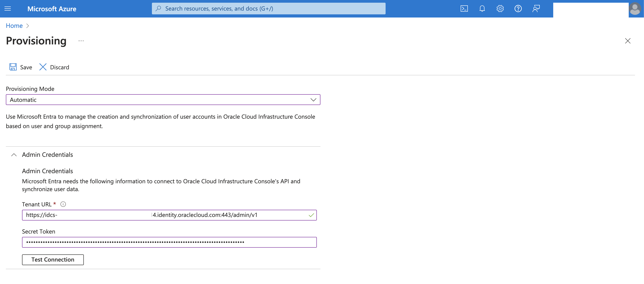The height and width of the screenshot is (284, 644).
Task: Click the user account avatar
Action: click(635, 9)
